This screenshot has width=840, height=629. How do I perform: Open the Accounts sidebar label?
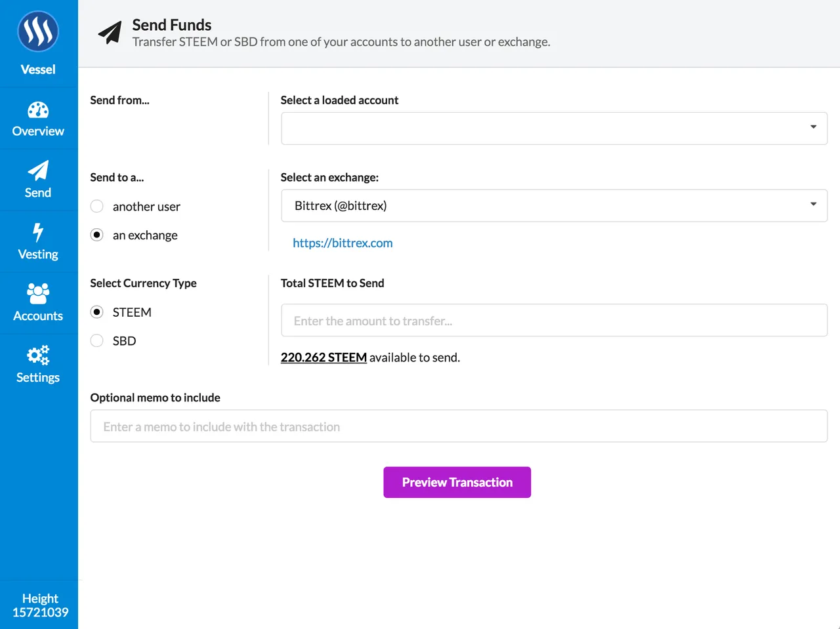38,316
